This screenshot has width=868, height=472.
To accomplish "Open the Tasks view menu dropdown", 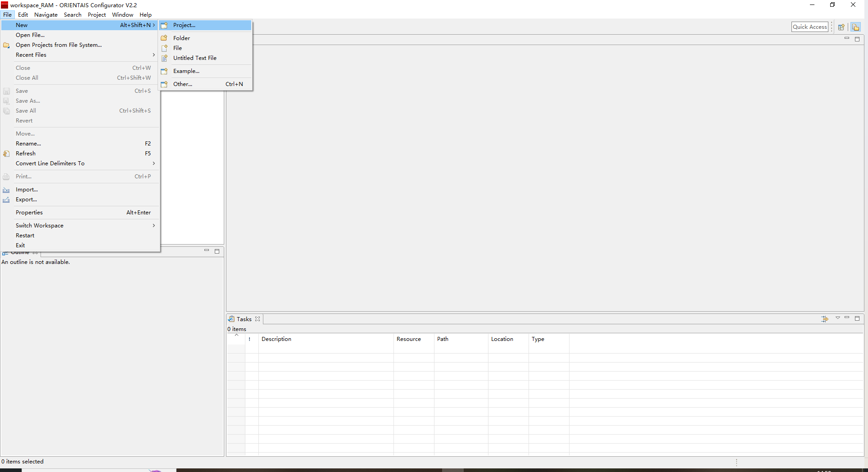I will pyautogui.click(x=837, y=318).
